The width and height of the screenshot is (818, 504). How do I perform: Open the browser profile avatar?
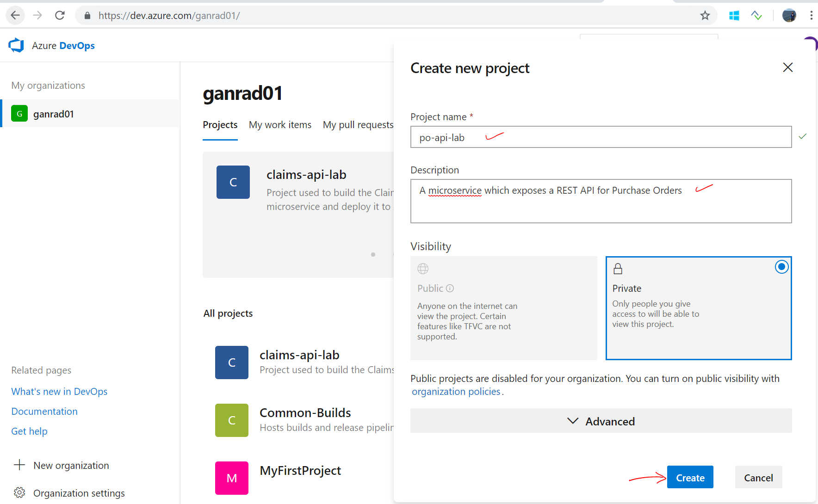click(x=789, y=15)
